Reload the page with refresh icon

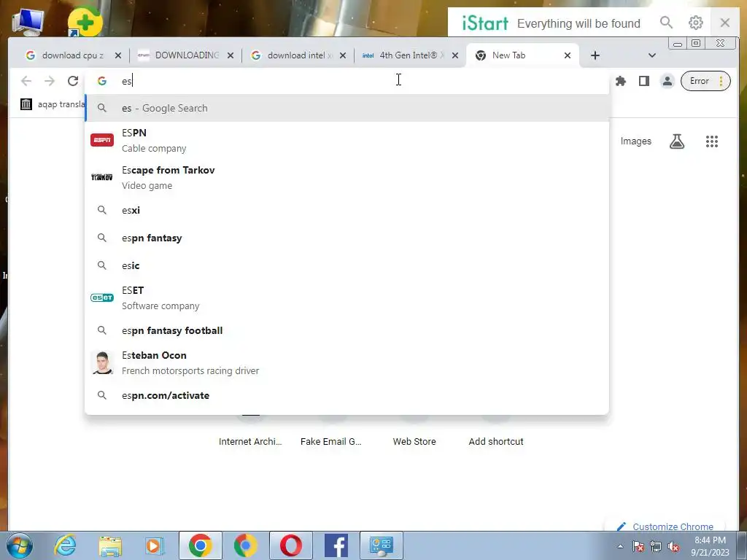pos(73,81)
